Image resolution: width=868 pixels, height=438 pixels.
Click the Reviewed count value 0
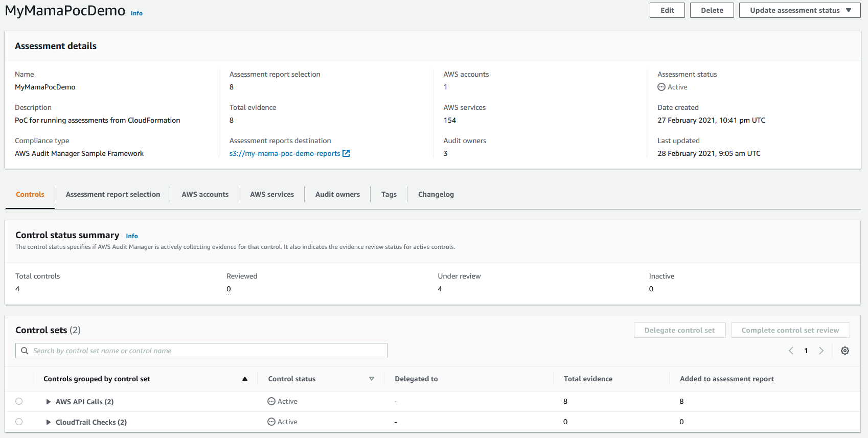click(229, 289)
